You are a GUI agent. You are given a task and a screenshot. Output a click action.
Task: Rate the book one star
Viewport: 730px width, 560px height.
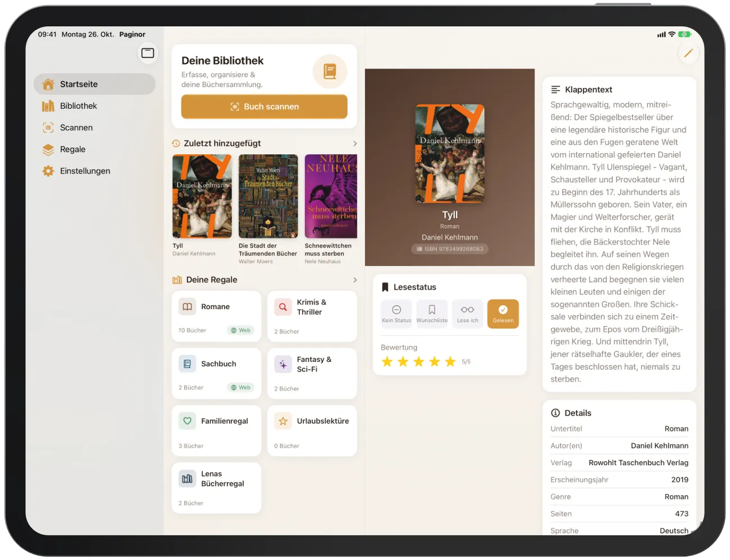tap(387, 362)
